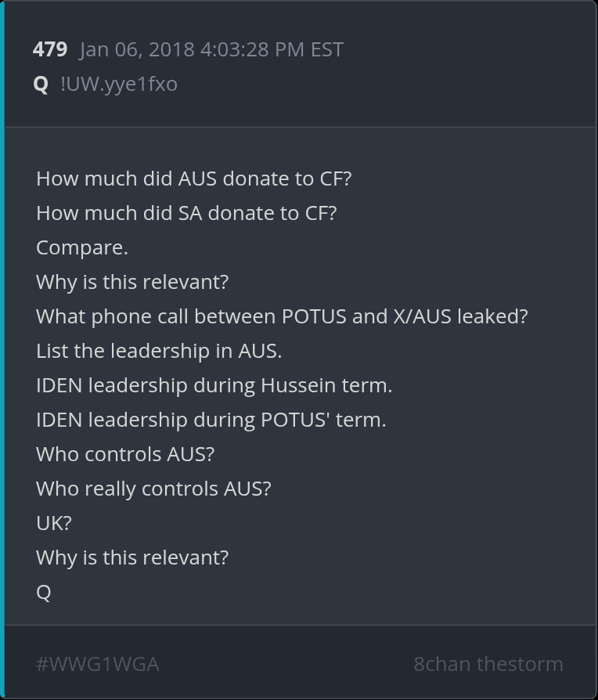Click the POTUS and X/AUS phone call line
The height and width of the screenshot is (700, 598).
click(282, 316)
